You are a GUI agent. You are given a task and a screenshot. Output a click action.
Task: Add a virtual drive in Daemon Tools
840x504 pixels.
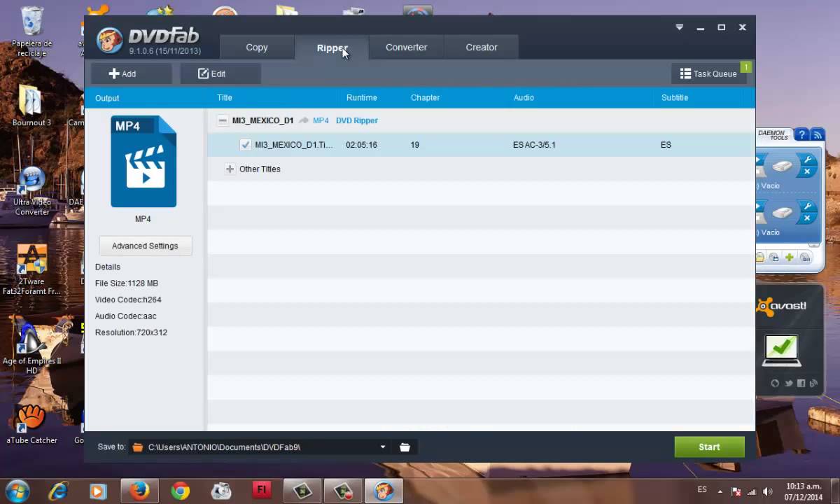(x=790, y=258)
